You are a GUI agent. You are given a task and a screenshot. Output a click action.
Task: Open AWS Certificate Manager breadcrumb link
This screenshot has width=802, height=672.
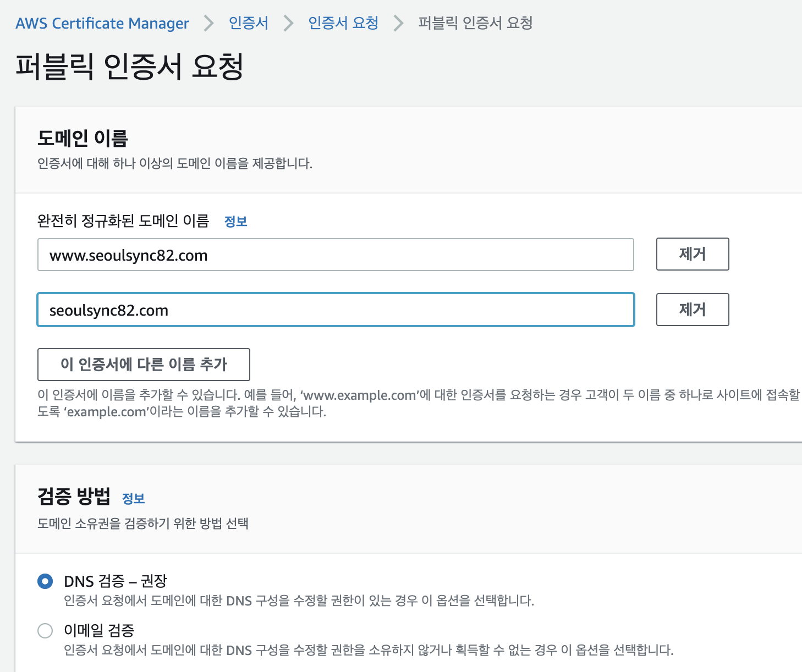click(x=102, y=23)
